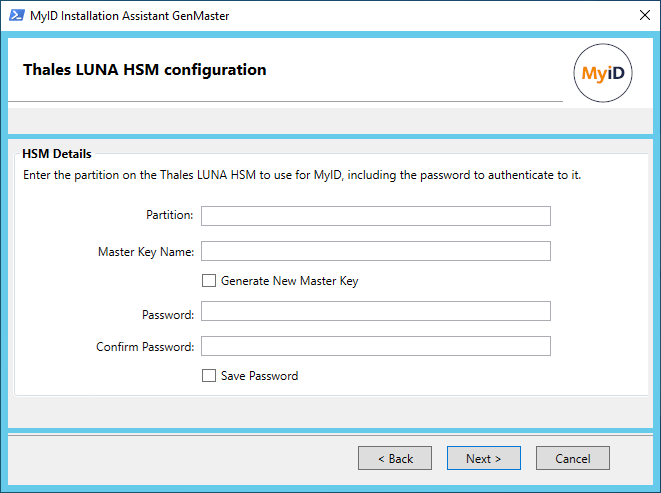Click into the Master Key Name field
Screen dimensions: 661x493
pyautogui.click(x=376, y=251)
